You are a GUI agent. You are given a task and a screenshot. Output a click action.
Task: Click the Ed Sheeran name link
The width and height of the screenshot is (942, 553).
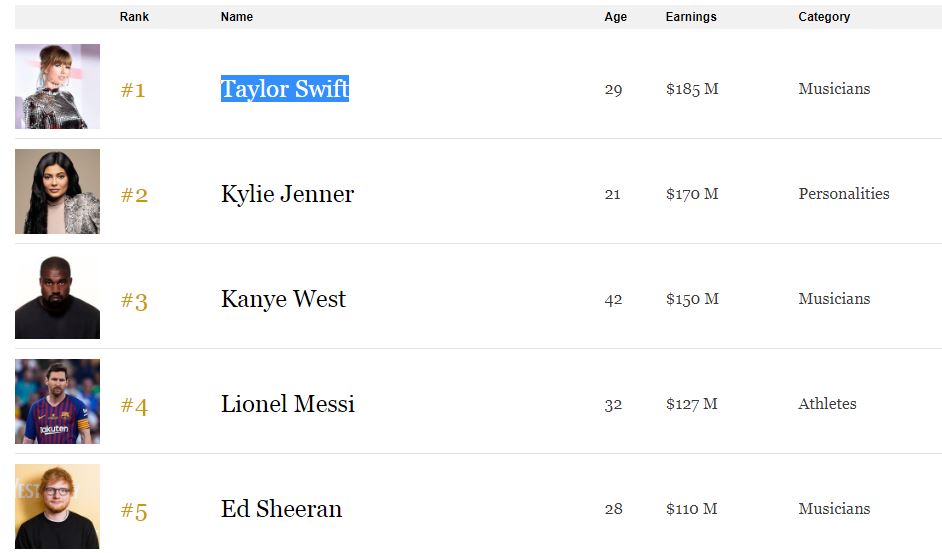[x=281, y=509]
